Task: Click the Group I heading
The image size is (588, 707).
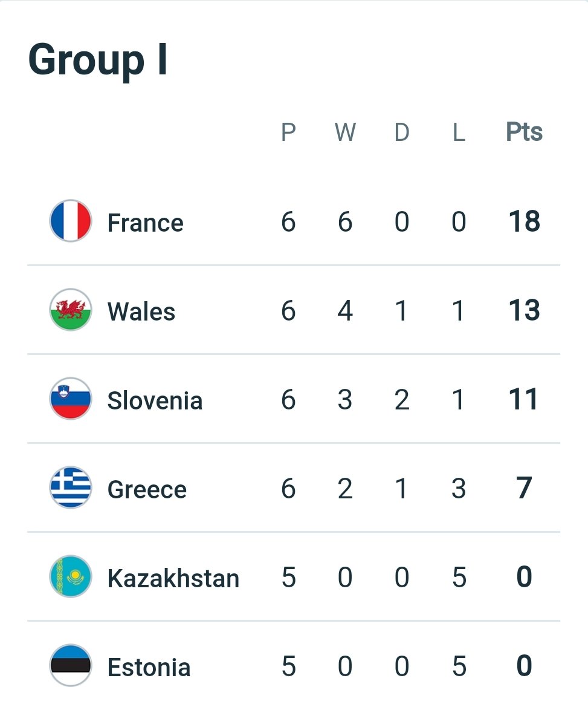Action: pyautogui.click(x=98, y=60)
